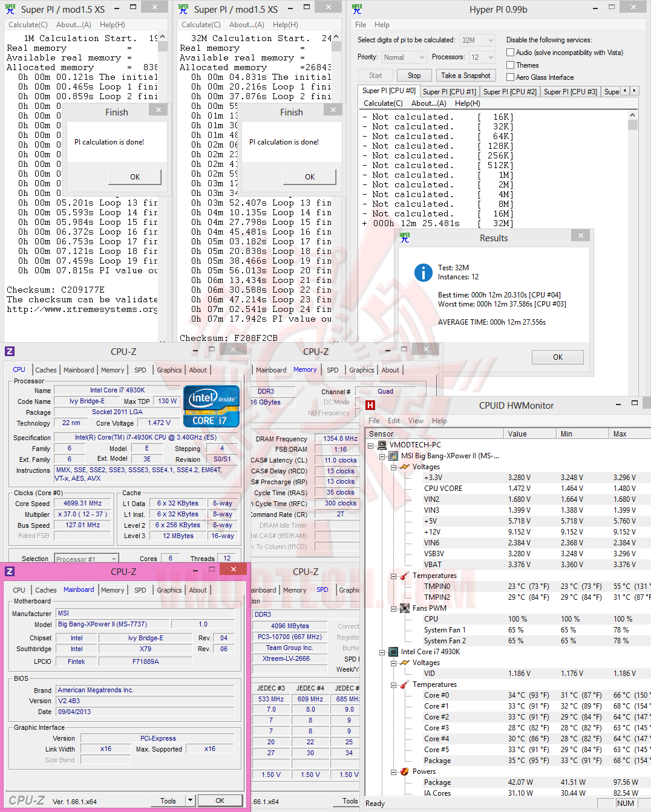Collapse Temperatures under MSI Big Bang-XPower II
The width and height of the screenshot is (651, 812).
393,576
